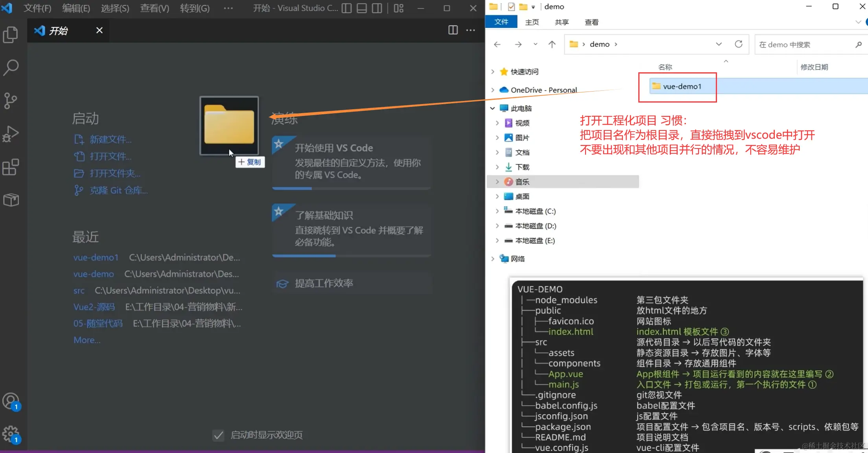Open editor More Actions ellipsis
This screenshot has width=868, height=453.
(470, 30)
